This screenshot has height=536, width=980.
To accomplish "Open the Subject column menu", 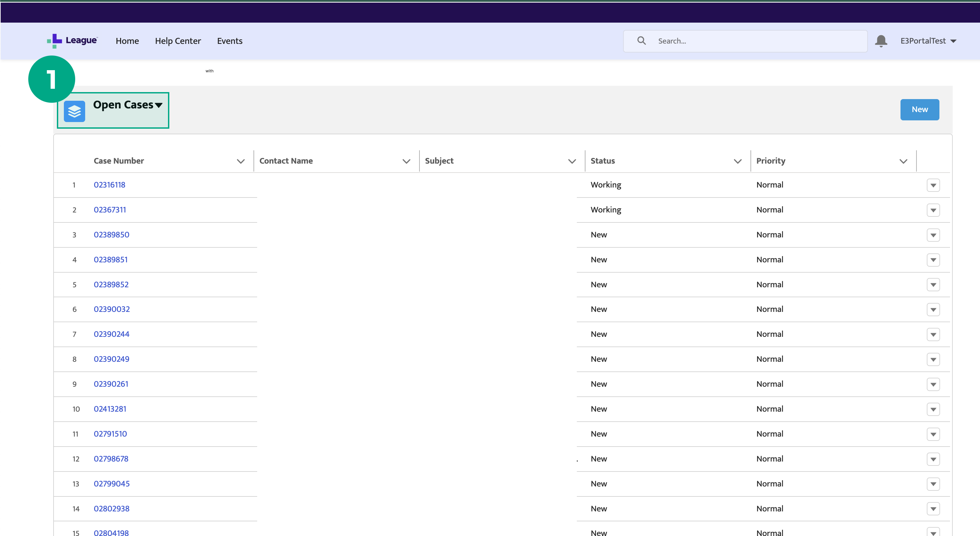I will [572, 161].
